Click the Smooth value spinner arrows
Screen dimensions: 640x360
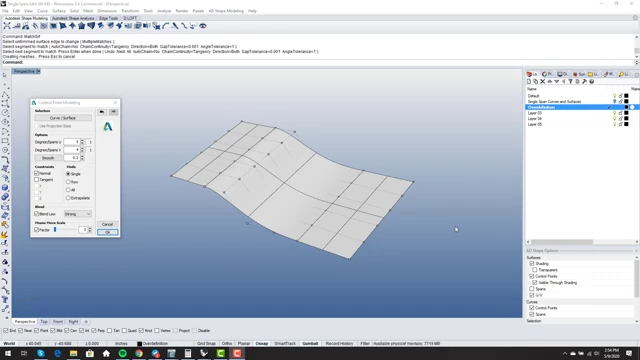click(x=82, y=158)
